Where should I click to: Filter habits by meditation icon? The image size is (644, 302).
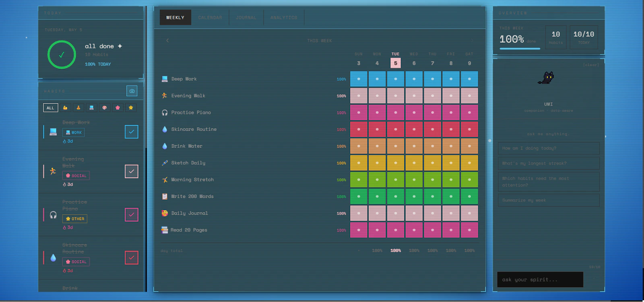[x=78, y=108]
